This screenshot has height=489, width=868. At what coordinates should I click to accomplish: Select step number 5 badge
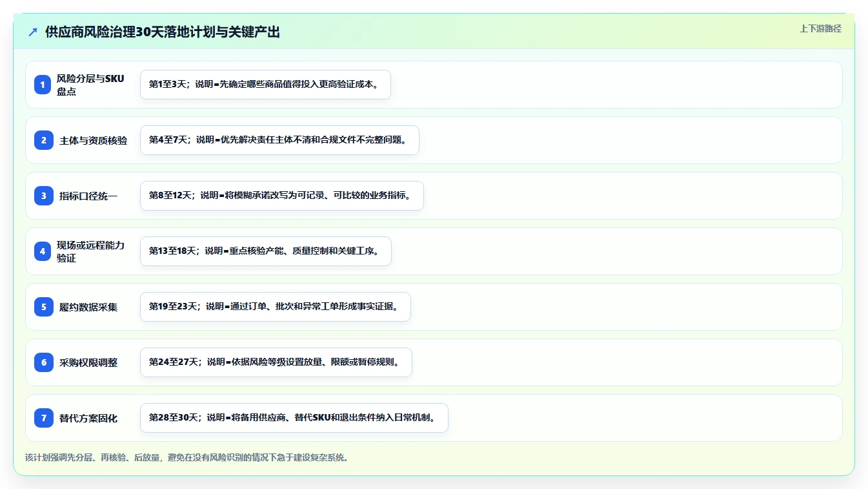pos(44,307)
